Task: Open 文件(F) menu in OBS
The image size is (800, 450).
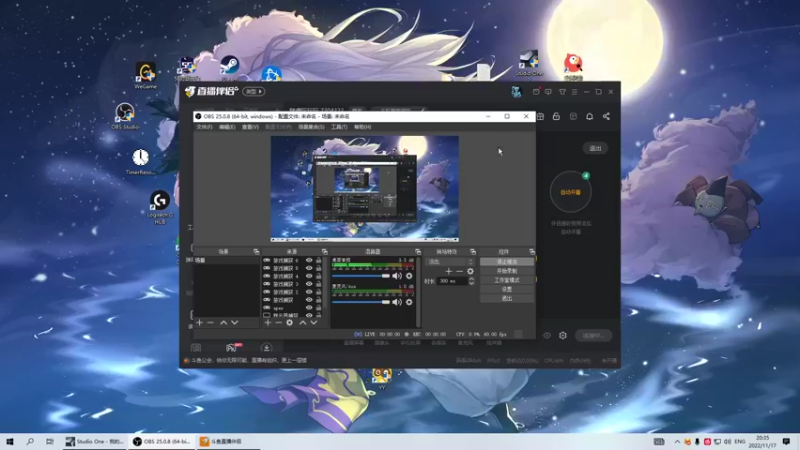Action: [204, 127]
